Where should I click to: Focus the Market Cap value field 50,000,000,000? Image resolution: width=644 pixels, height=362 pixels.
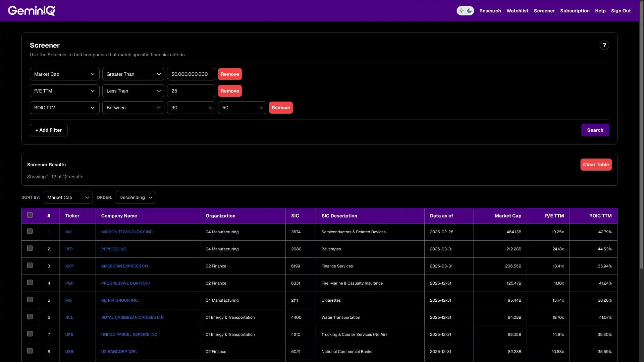[191, 74]
